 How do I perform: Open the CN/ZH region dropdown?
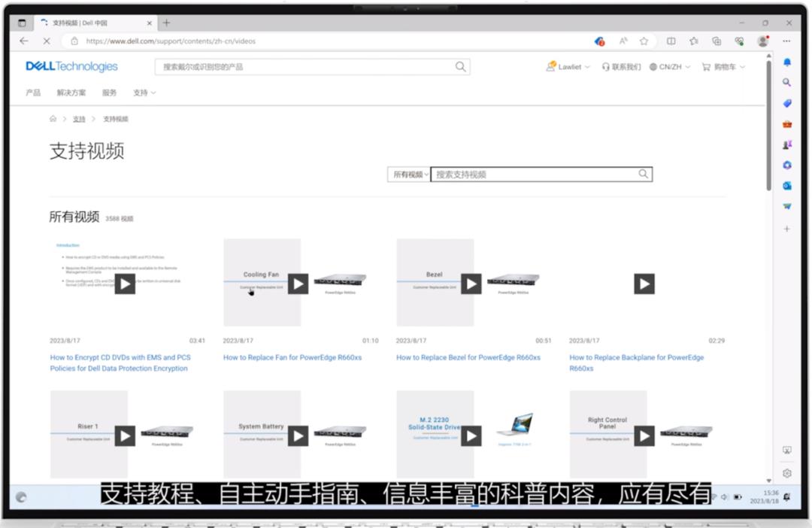[670, 67]
